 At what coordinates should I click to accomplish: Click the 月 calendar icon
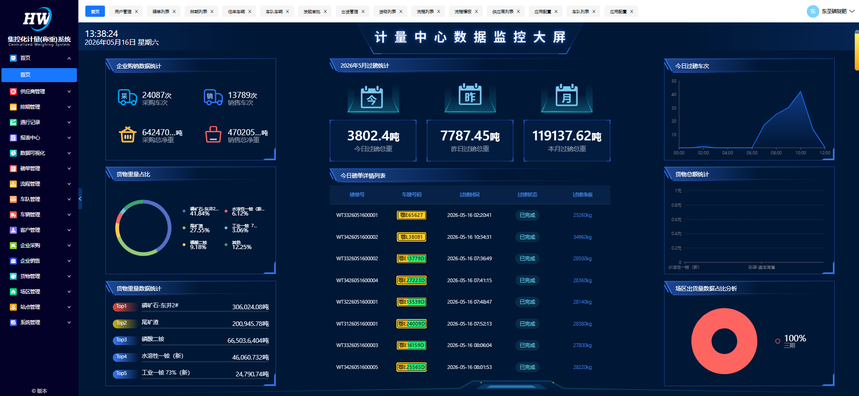566,96
